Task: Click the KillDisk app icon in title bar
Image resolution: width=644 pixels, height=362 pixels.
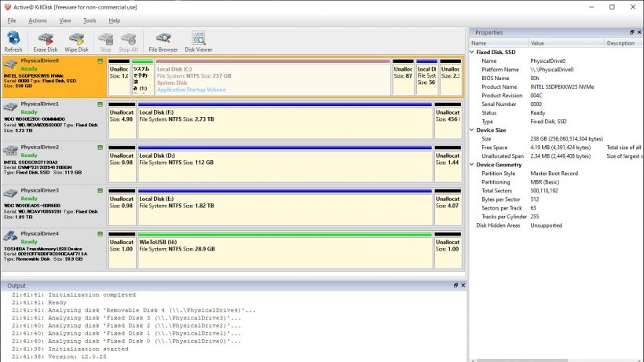Action: [x=7, y=7]
